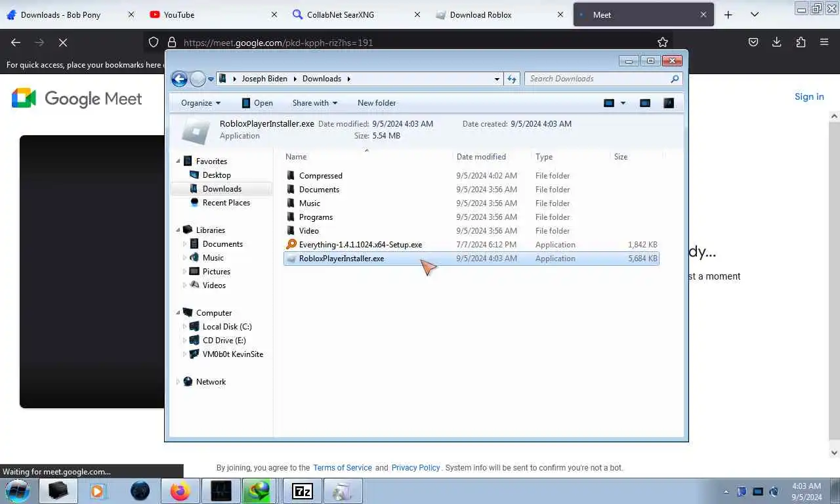This screenshot has height=504, width=840.
Task: Switch to the CollabNet SearXNG tab
Action: point(356,14)
